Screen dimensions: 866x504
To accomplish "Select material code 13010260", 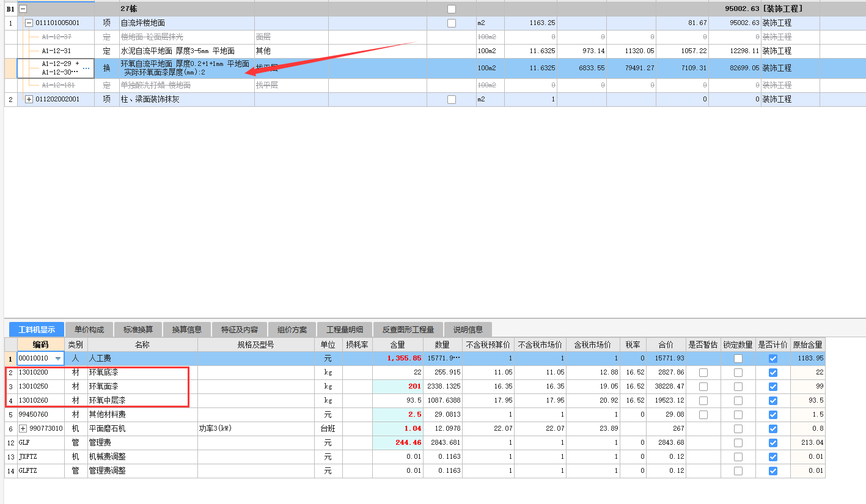I will [40, 400].
